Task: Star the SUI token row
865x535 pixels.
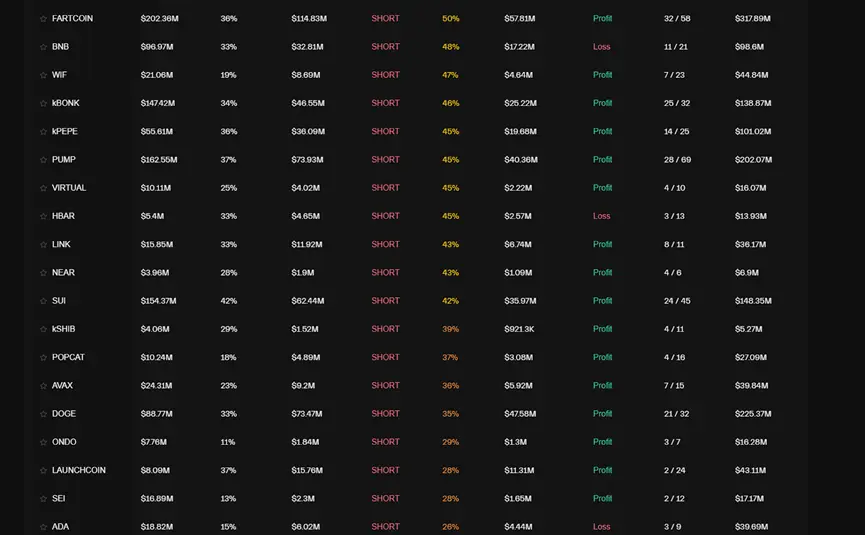Action: pyautogui.click(x=43, y=301)
